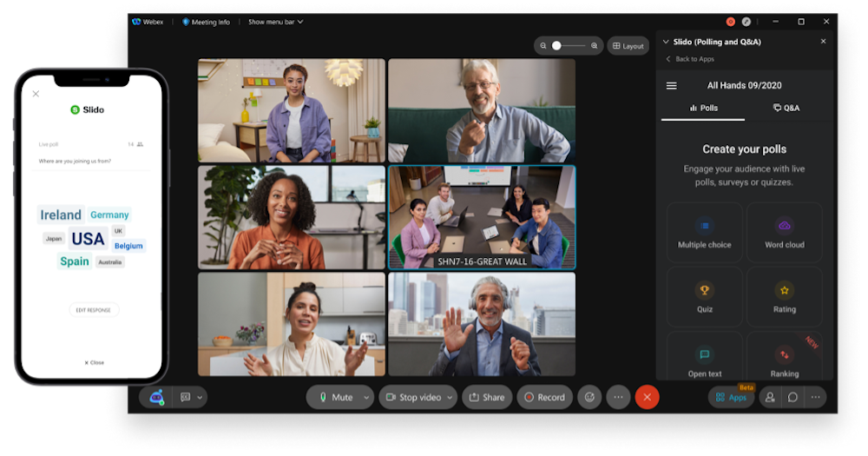The image size is (868, 456).
Task: Click Spain in the phone word cloud
Action: pos(75,261)
